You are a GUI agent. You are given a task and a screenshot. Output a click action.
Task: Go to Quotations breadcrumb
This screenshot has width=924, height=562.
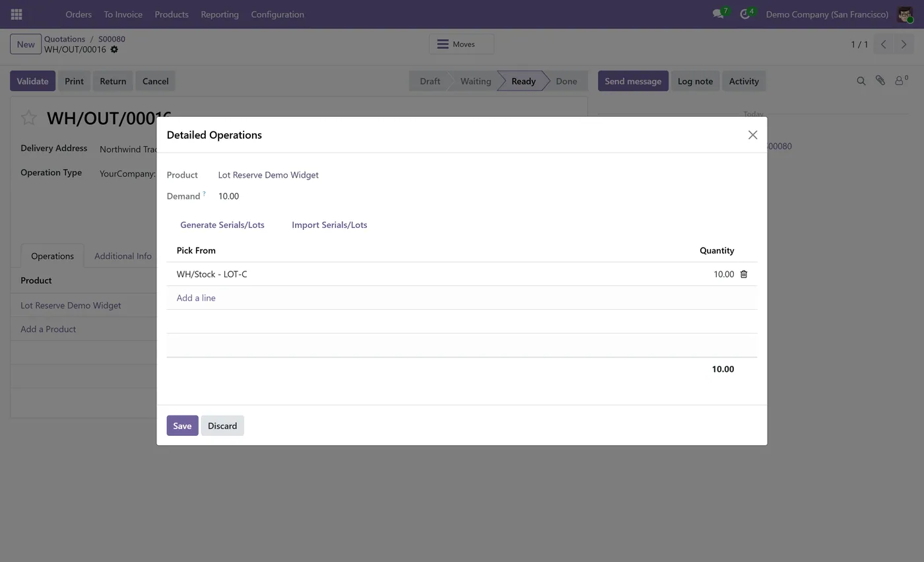[x=65, y=39]
